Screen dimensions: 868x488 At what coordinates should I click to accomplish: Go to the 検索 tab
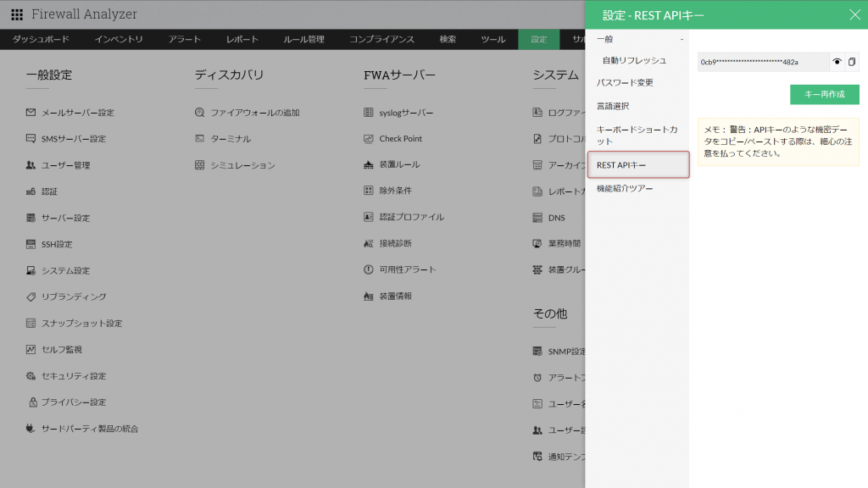[x=448, y=39]
